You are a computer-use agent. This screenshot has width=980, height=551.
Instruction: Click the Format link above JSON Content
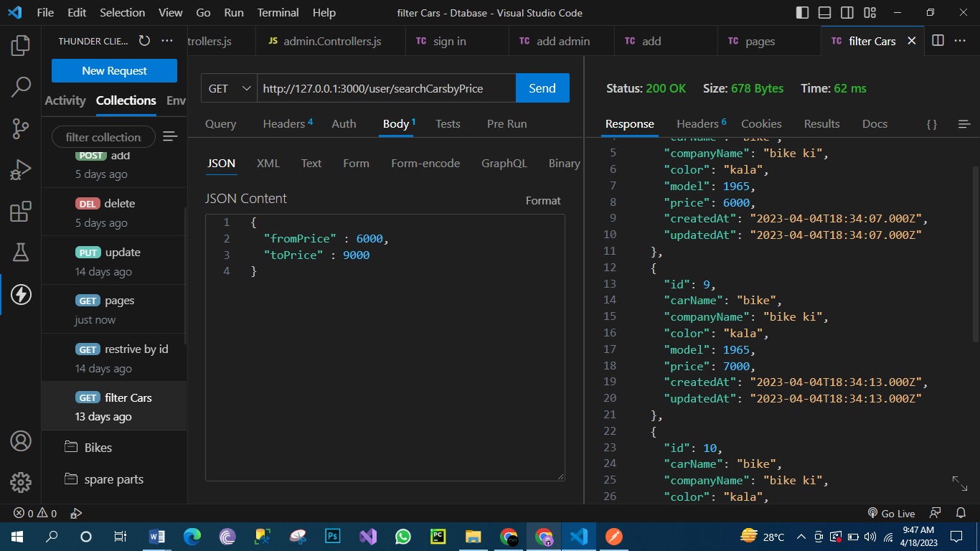[543, 200]
